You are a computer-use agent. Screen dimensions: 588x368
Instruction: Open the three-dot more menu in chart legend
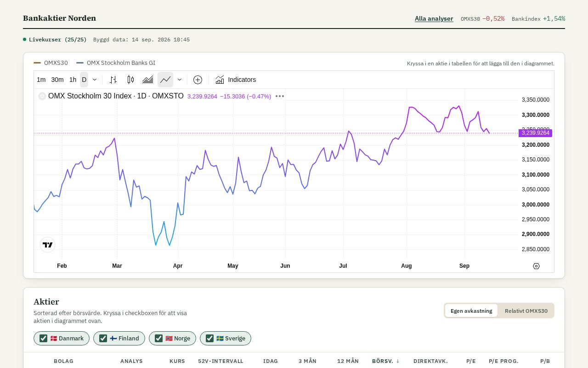pyautogui.click(x=280, y=96)
